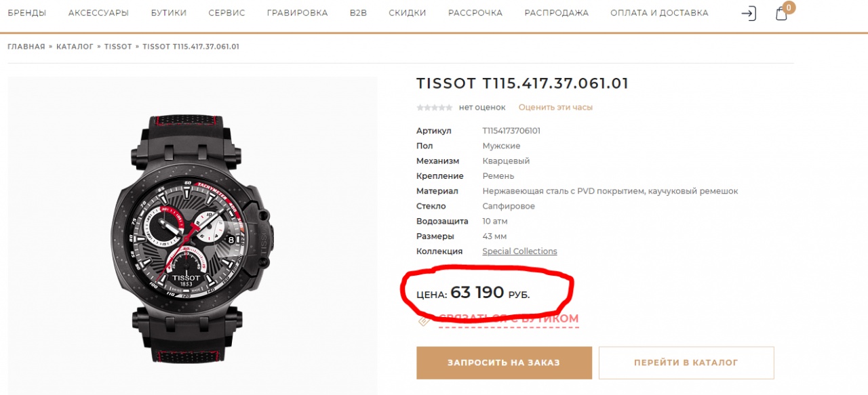The image size is (868, 395).
Task: Open the СКИДКИ menu item
Action: click(408, 13)
